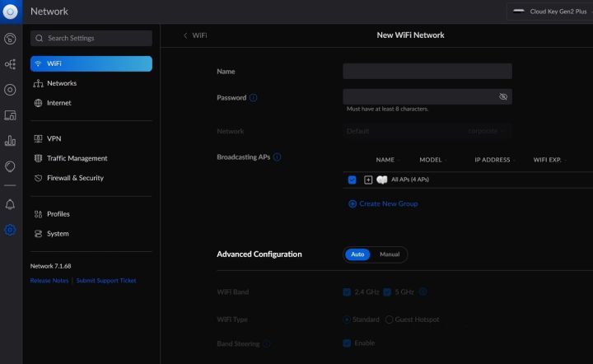Sort by NAME column header

385,160
